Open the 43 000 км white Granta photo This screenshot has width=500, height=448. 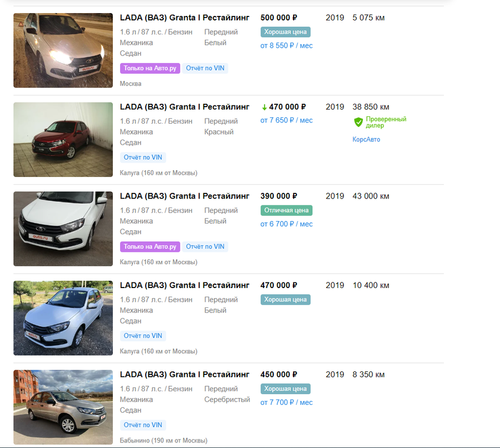(x=63, y=229)
